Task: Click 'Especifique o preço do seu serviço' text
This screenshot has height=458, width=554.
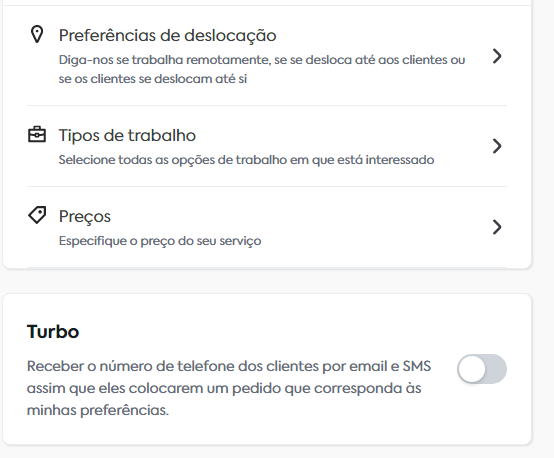Action: point(160,241)
